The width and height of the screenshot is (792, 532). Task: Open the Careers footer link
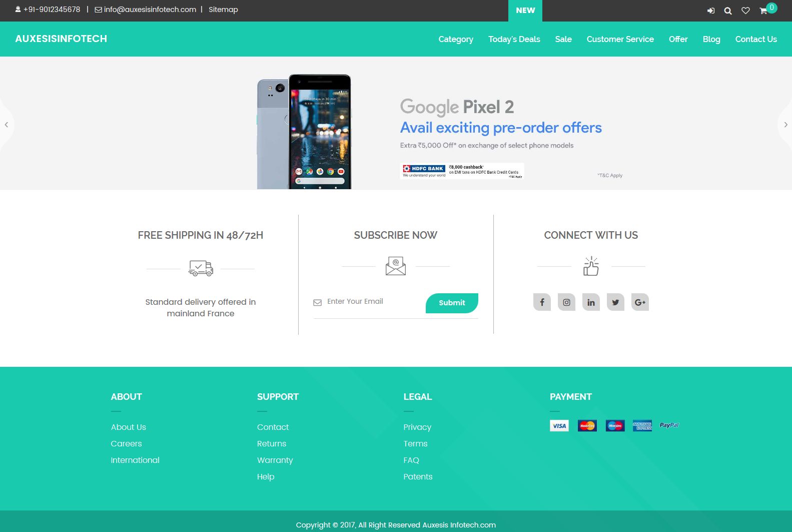(x=127, y=443)
